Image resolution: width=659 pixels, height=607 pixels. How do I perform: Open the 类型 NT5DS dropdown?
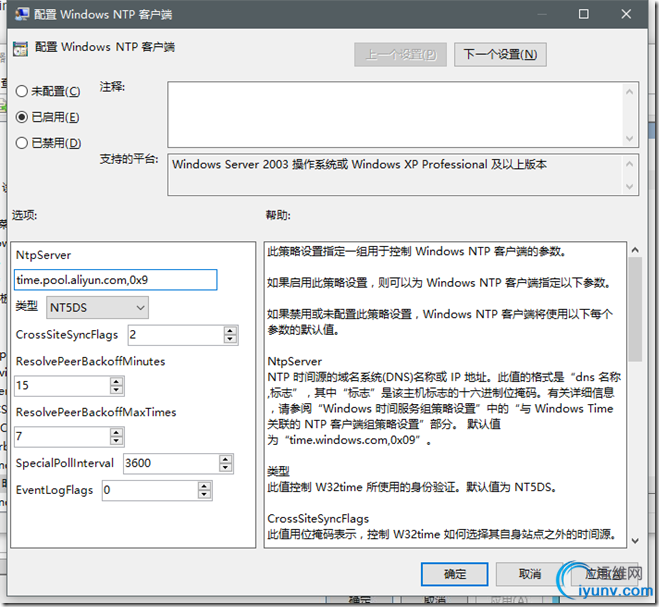pos(97,308)
